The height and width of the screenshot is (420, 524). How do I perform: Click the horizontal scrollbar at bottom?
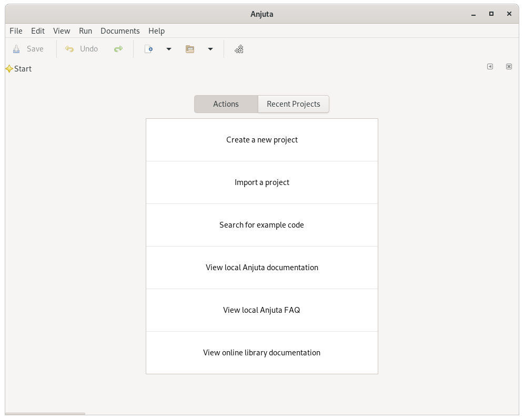point(45,414)
